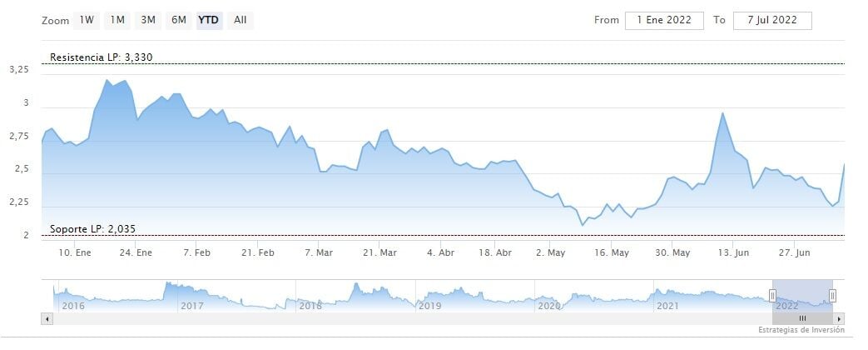
Task: Show All time range
Action: pos(240,20)
